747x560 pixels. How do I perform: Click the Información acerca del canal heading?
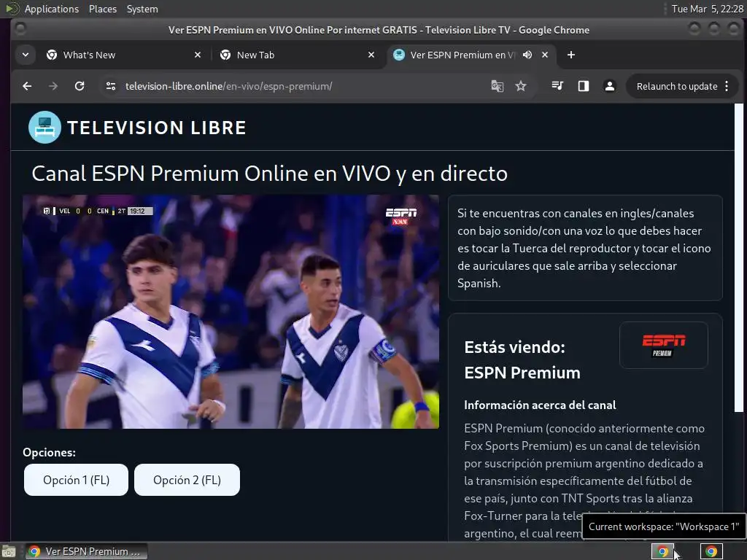click(x=540, y=405)
